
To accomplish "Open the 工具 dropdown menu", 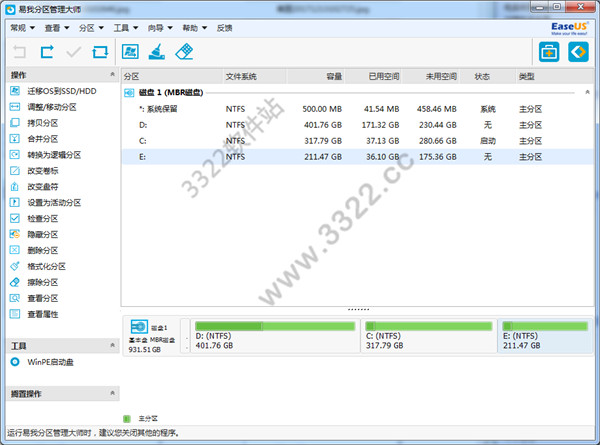I will click(126, 28).
